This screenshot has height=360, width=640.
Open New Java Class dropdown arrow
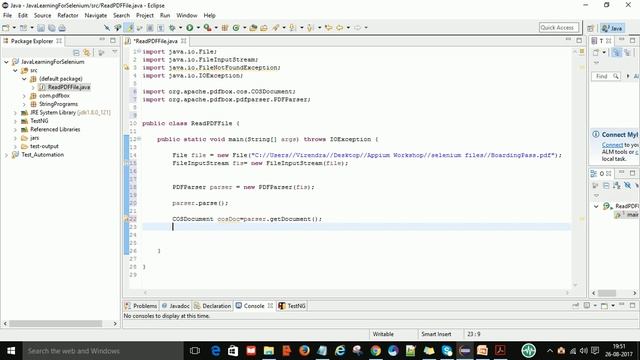244,28
